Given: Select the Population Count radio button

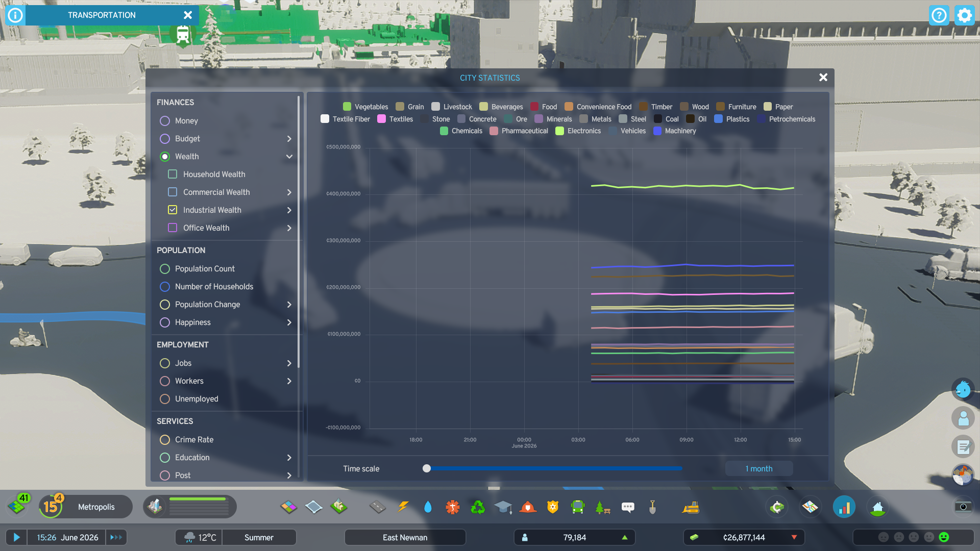Looking at the screenshot, I should (x=165, y=269).
